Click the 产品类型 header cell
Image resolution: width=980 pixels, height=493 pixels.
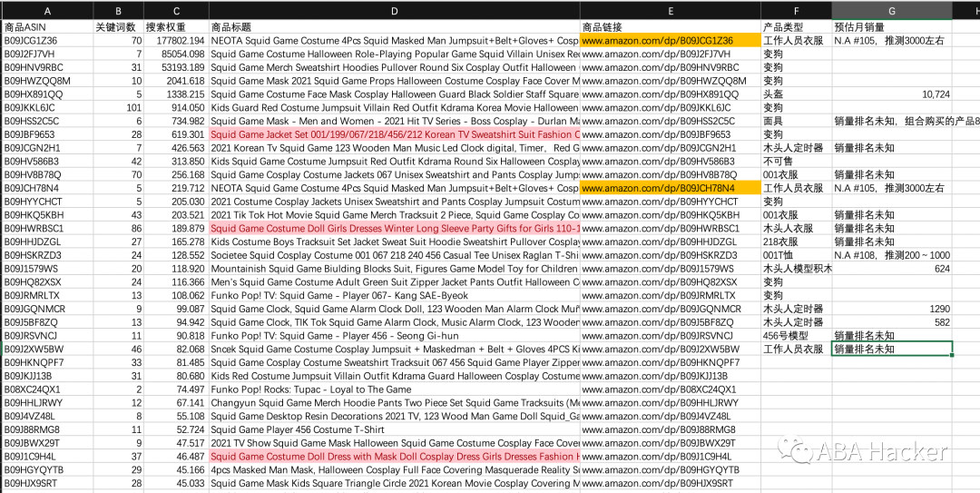(x=797, y=27)
